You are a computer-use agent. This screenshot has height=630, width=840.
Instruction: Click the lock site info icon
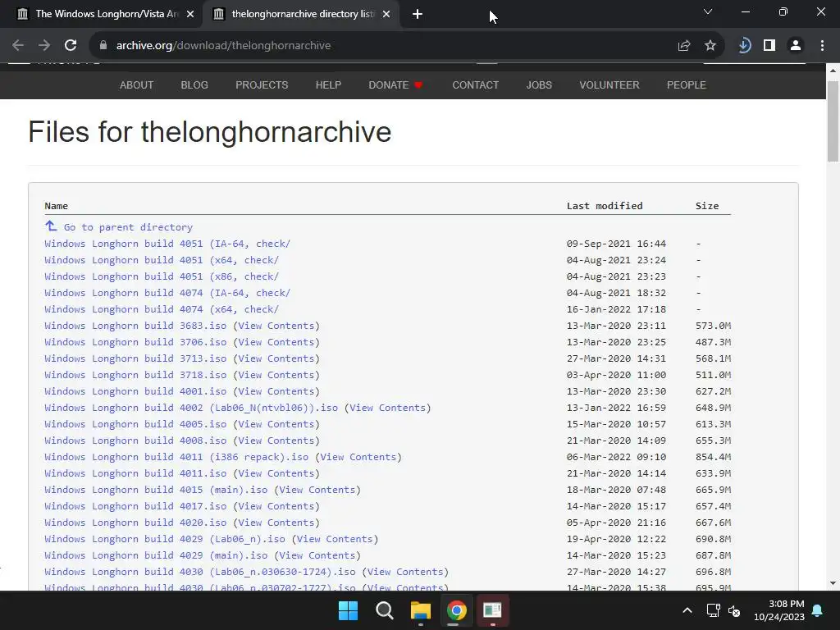[103, 46]
